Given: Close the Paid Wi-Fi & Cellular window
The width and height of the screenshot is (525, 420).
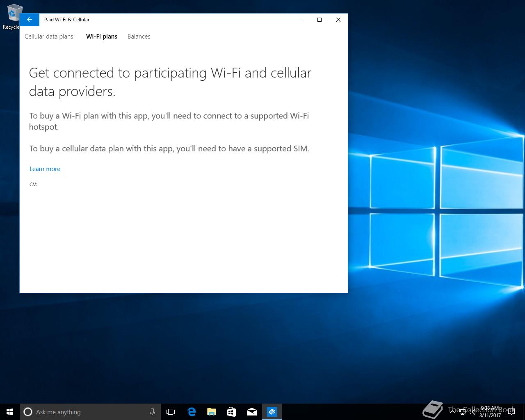Looking at the screenshot, I should [x=338, y=20].
